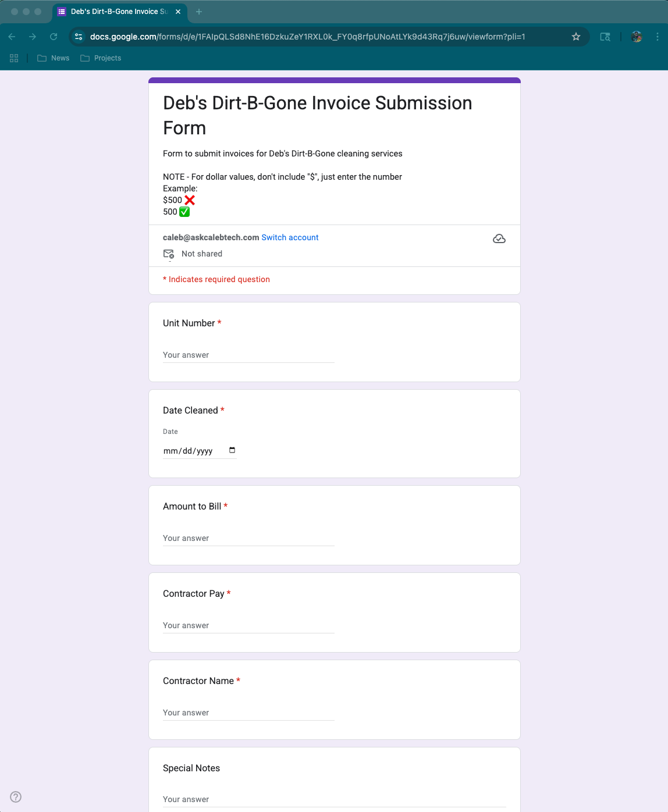The height and width of the screenshot is (812, 668).
Task: Click the 'Not shared' email icon
Action: 168,254
